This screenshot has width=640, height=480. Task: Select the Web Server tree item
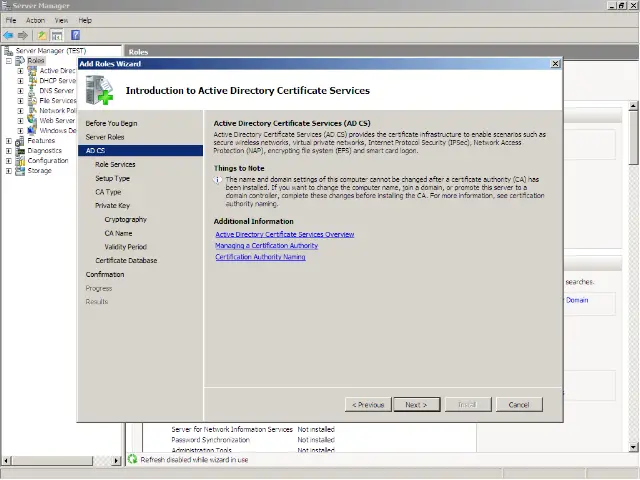click(x=57, y=120)
